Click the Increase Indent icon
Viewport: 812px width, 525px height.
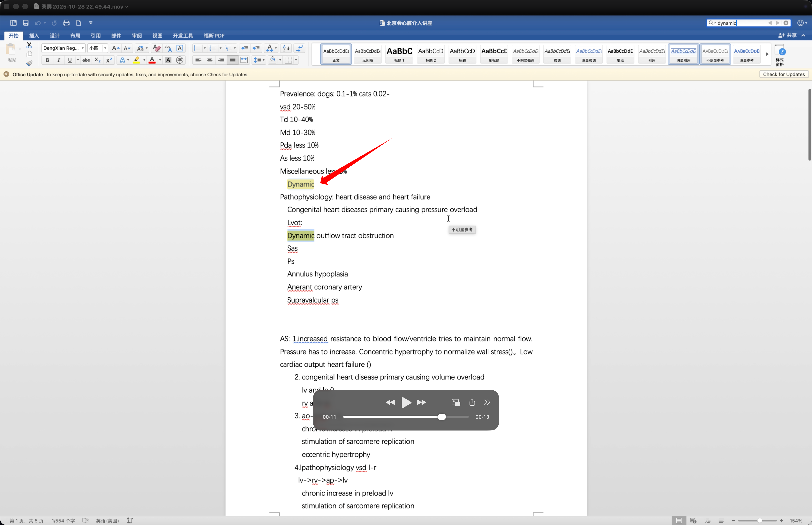pos(256,48)
